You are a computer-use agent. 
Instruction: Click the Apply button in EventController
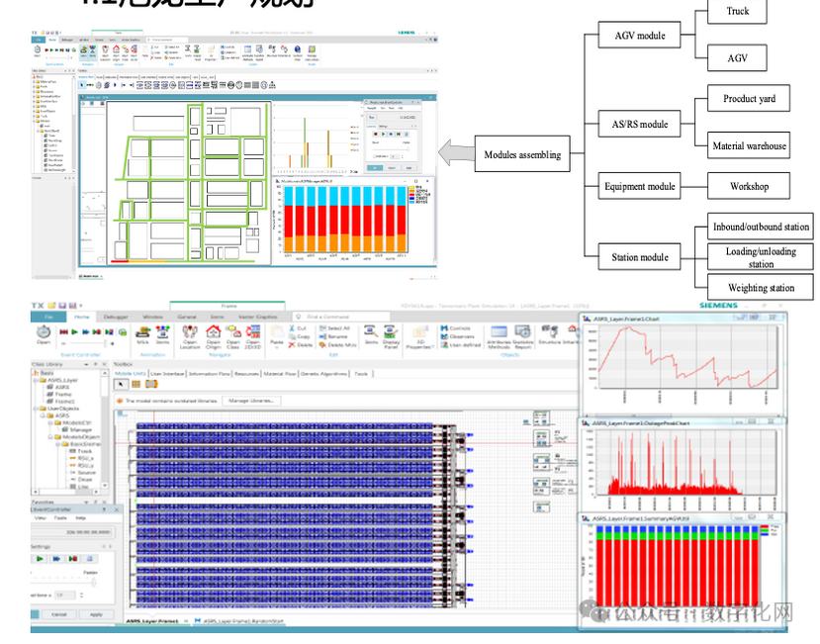pos(95,614)
